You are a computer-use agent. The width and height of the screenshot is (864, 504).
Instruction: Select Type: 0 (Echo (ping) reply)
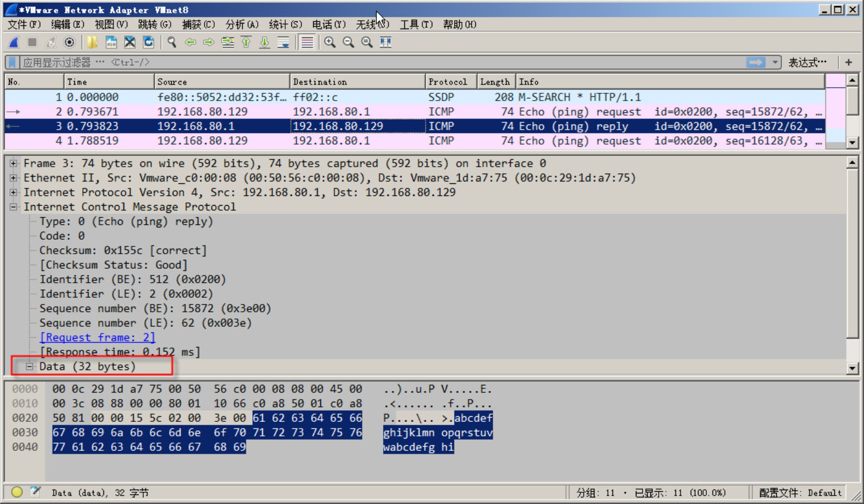pos(126,221)
